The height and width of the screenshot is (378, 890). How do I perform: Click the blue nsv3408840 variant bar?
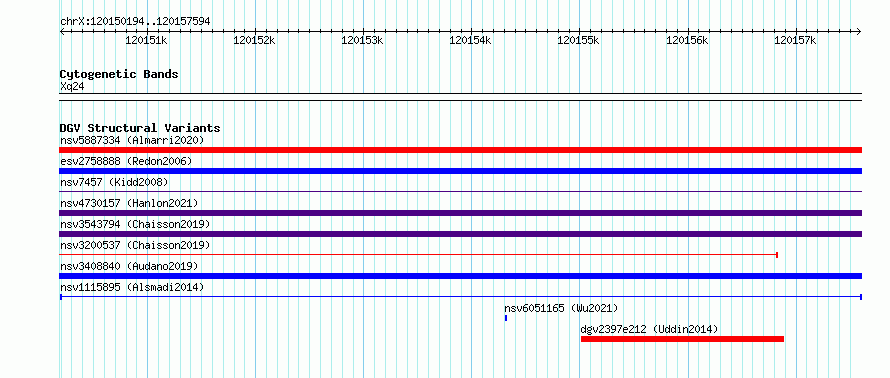pos(460,276)
